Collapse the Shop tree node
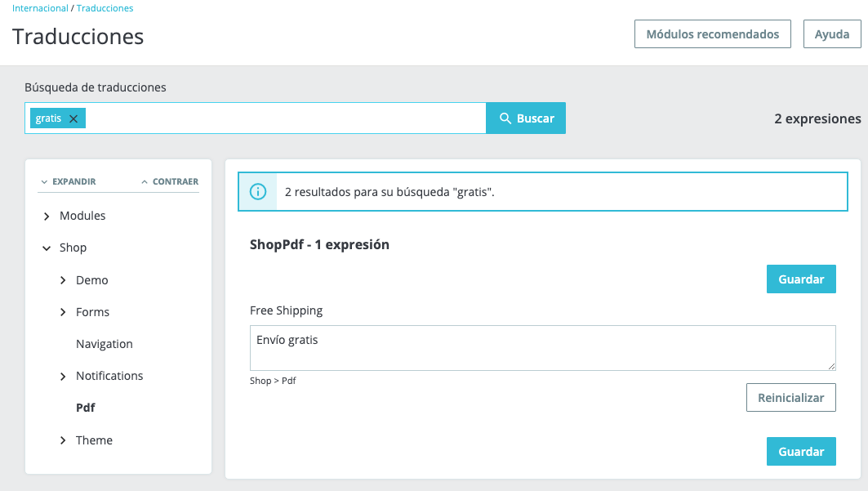This screenshot has width=868, height=491. (x=47, y=248)
